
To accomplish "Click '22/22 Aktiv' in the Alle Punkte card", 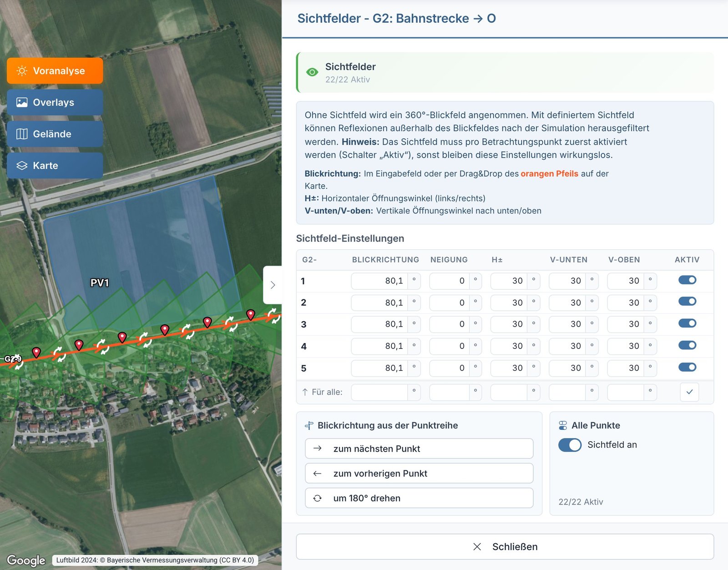I will 581,502.
